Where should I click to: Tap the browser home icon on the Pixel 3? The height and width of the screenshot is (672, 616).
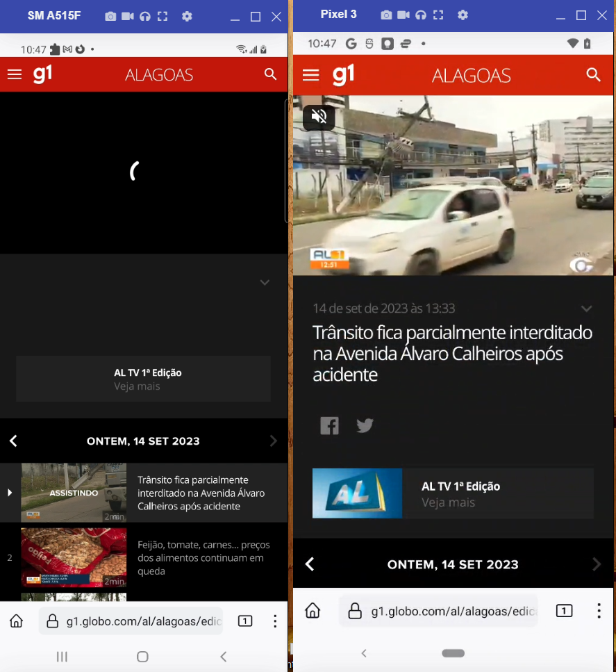click(313, 610)
